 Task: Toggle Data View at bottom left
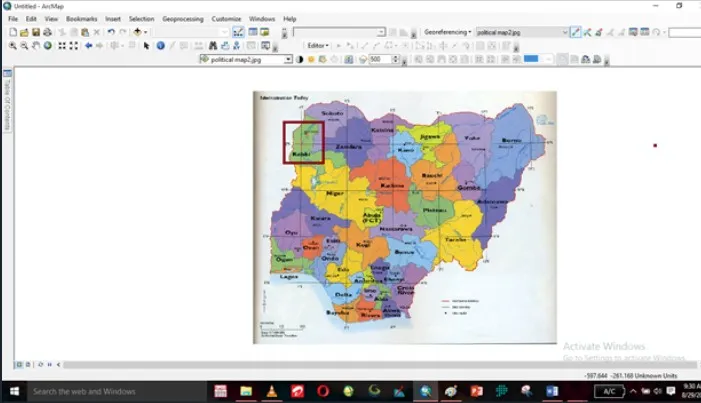(19, 365)
